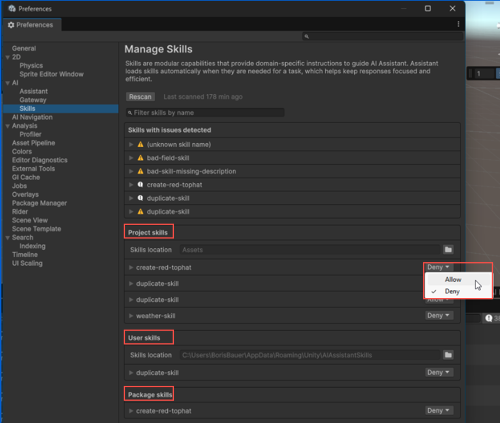Toggle Deny dropdown for Project create-red-tophat
The image size is (500, 423).
point(439,267)
